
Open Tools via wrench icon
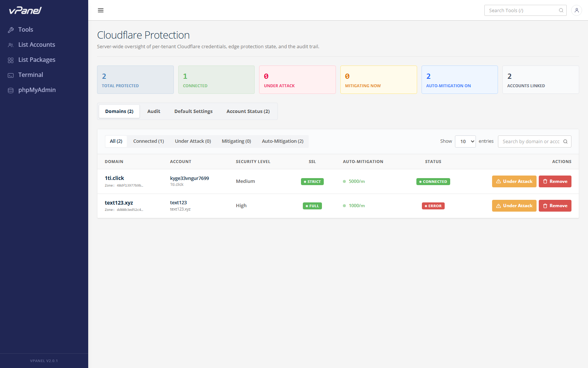pos(11,30)
